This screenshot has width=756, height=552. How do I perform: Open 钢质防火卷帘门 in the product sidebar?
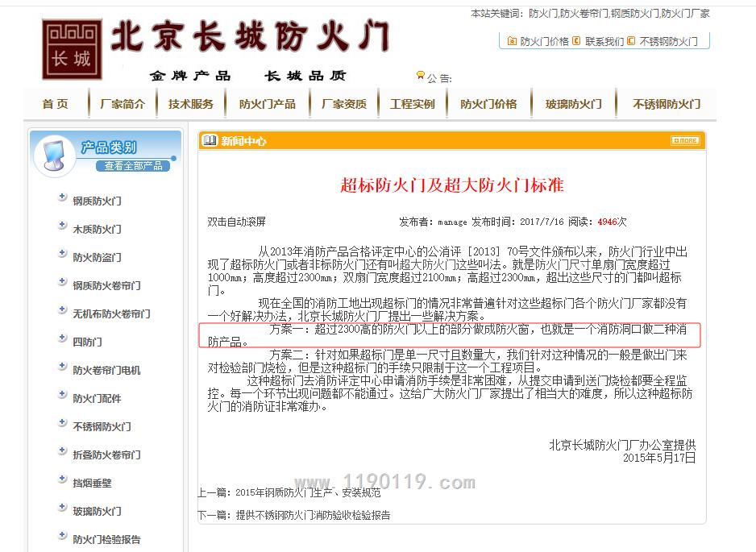[x=106, y=286]
